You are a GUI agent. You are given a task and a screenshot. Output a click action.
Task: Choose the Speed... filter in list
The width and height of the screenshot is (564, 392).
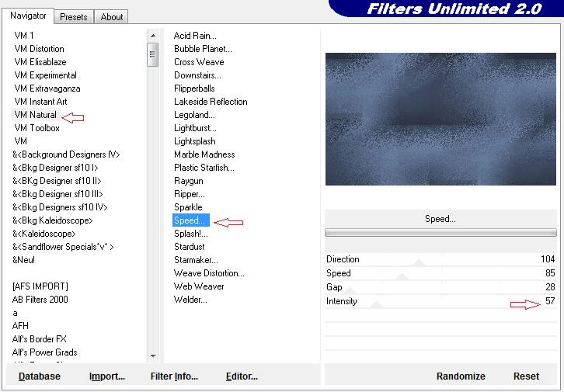(x=190, y=220)
